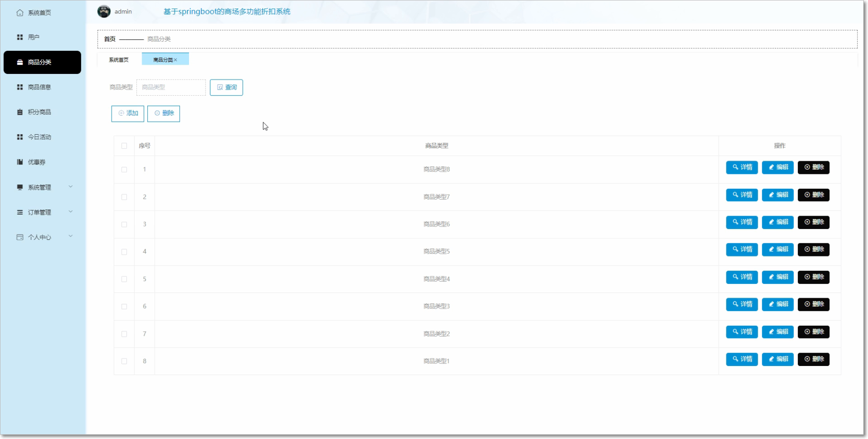Switch to the 系统首页 tab

(118, 60)
